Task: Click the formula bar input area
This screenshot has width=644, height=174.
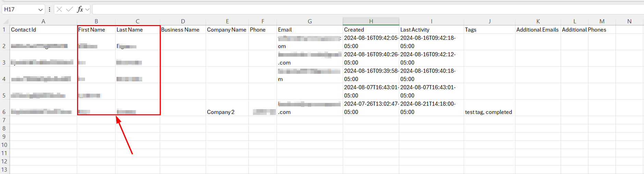Action: coord(343,9)
